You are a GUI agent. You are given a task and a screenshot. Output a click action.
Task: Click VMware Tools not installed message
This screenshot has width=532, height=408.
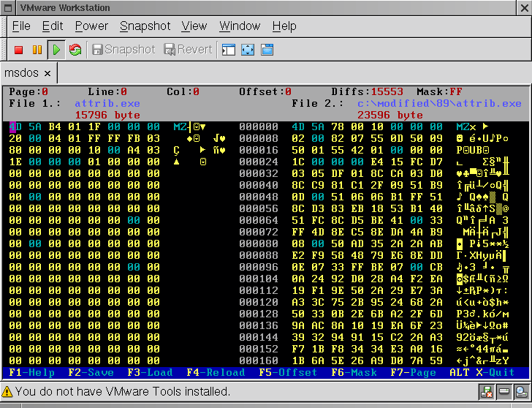click(x=123, y=392)
